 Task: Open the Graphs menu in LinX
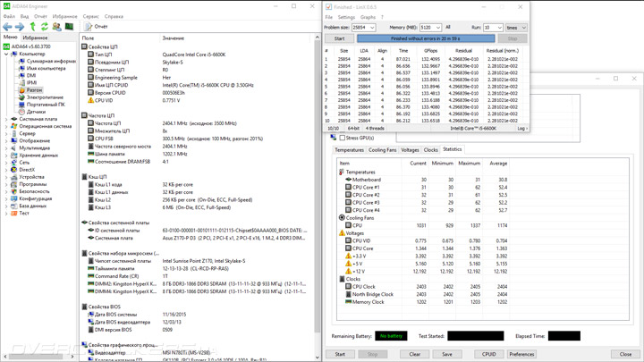pyautogui.click(x=368, y=17)
